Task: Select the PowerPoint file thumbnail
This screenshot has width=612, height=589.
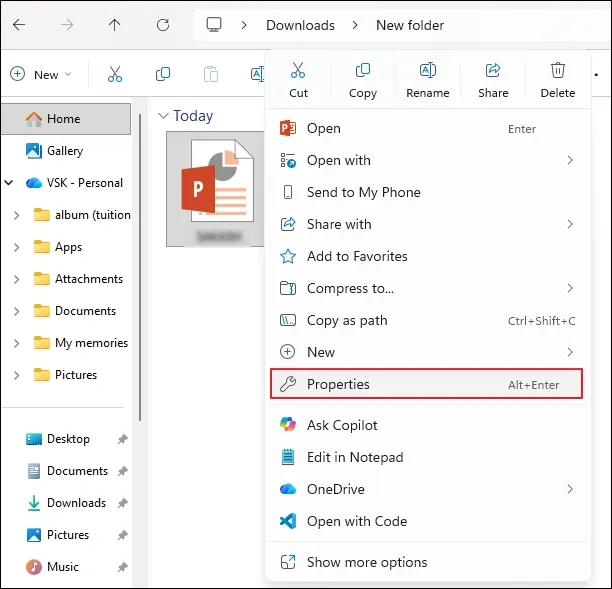Action: pyautogui.click(x=215, y=189)
